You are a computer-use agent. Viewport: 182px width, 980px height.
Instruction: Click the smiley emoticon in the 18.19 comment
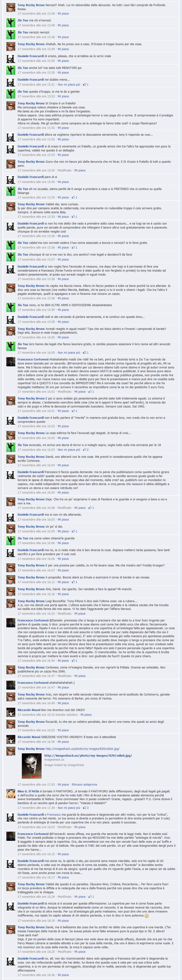click(x=147, y=916)
